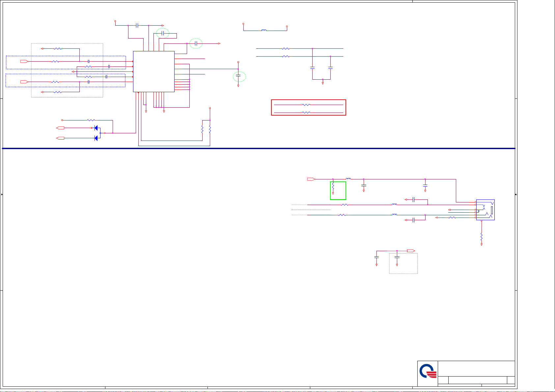This screenshot has height=392, width=555.
Task: Select the capacitor on the top-left power rail
Action: pos(137,25)
